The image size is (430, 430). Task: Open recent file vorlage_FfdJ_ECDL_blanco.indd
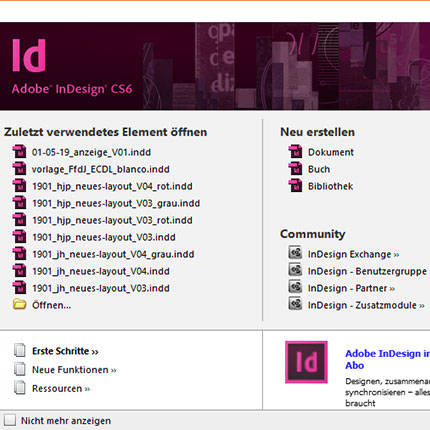point(101,169)
